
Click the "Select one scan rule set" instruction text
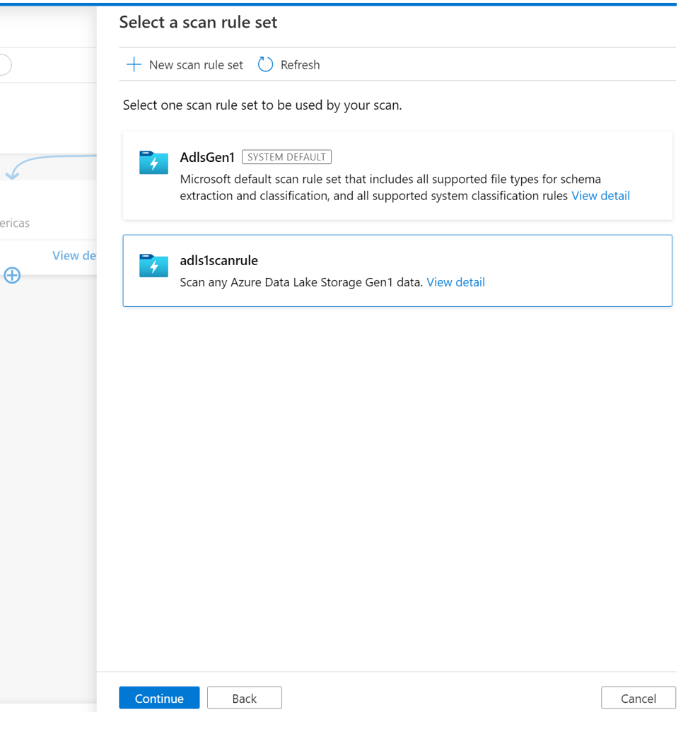[262, 105]
